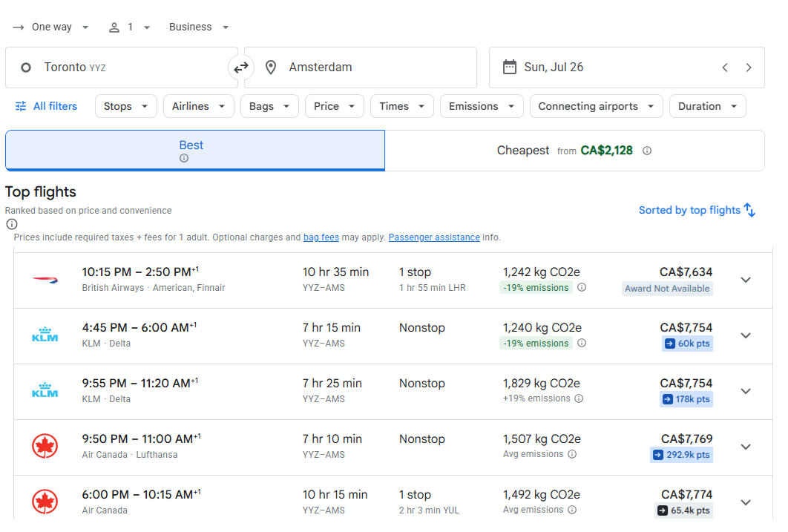The height and width of the screenshot is (532, 788).
Task: Open Price filter dropdown
Action: pos(334,106)
